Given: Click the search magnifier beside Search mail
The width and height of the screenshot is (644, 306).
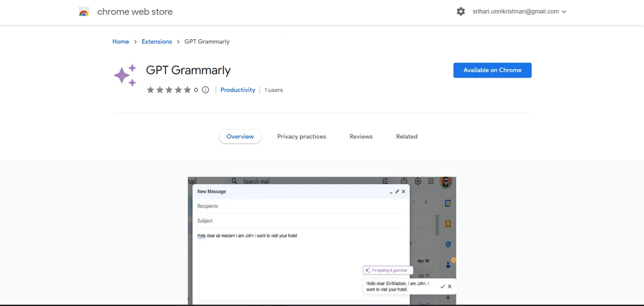Looking at the screenshot, I should tap(234, 181).
